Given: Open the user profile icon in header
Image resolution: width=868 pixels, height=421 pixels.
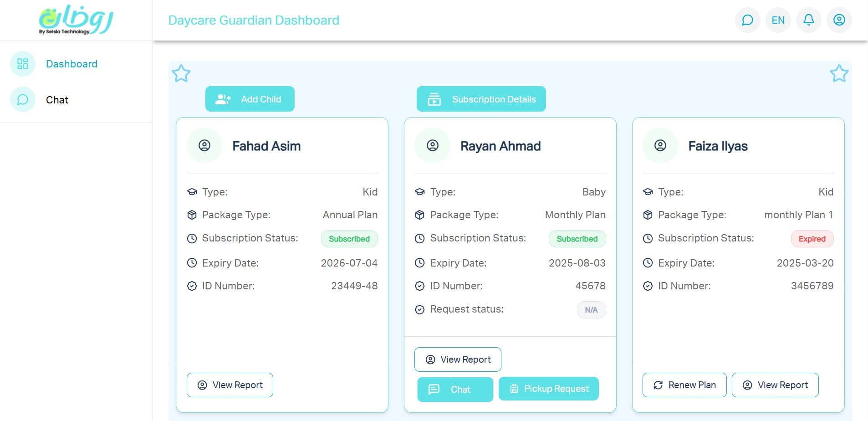Looking at the screenshot, I should (x=839, y=20).
